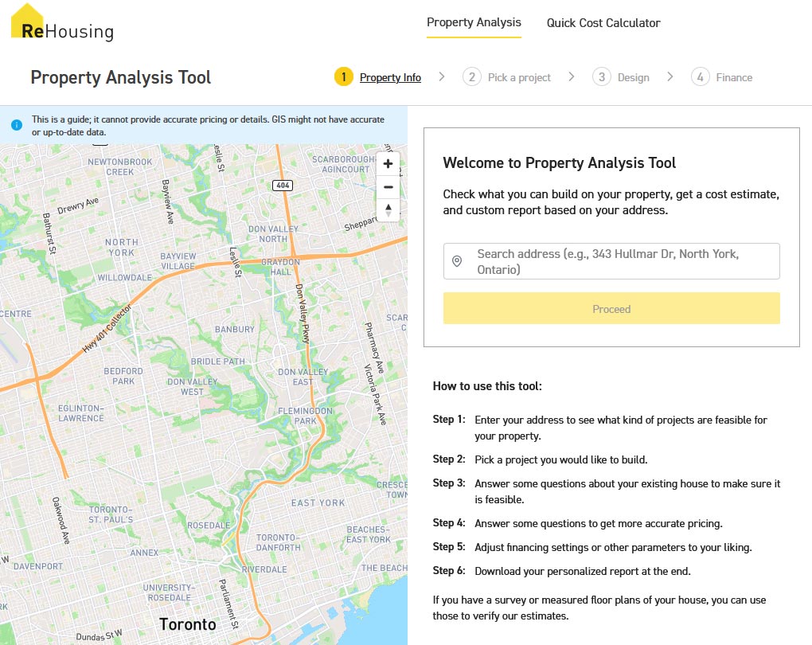
Task: Click chevron after Property Info step
Action: pyautogui.click(x=441, y=76)
